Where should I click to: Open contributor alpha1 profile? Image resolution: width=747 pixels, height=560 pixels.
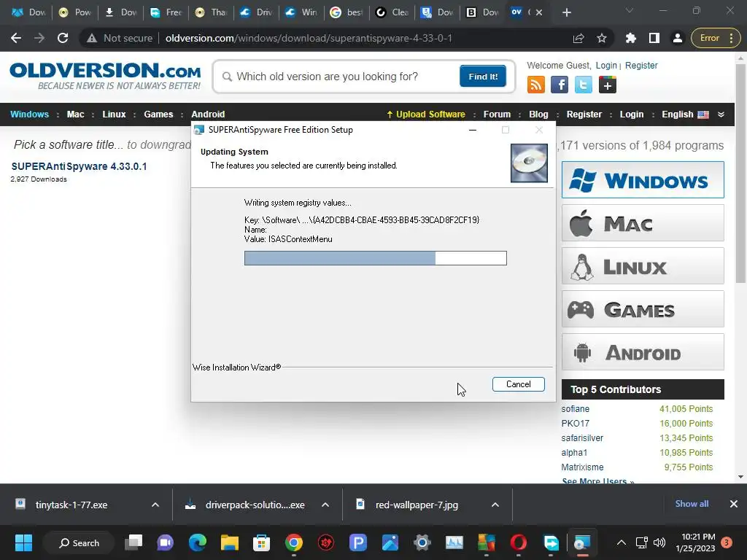pyautogui.click(x=574, y=452)
